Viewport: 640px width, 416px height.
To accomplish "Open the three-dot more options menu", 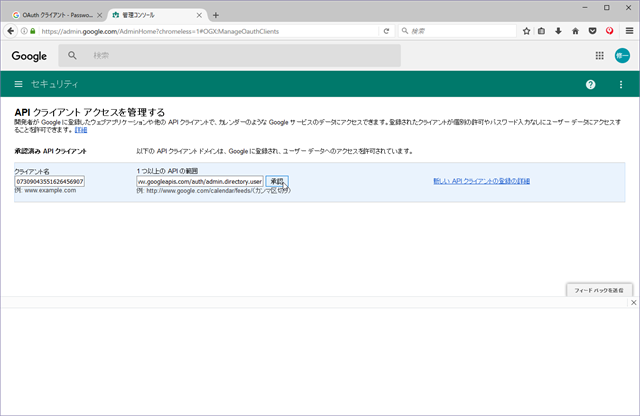I will pyautogui.click(x=621, y=84).
